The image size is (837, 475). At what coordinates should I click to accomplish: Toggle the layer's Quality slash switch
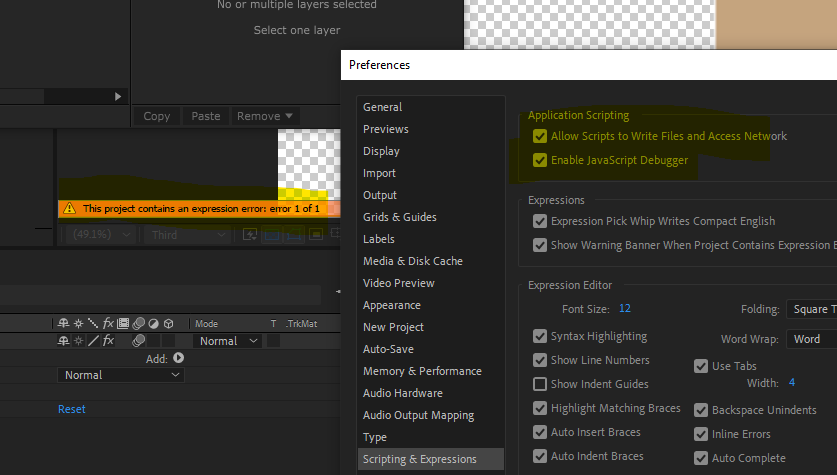point(93,341)
